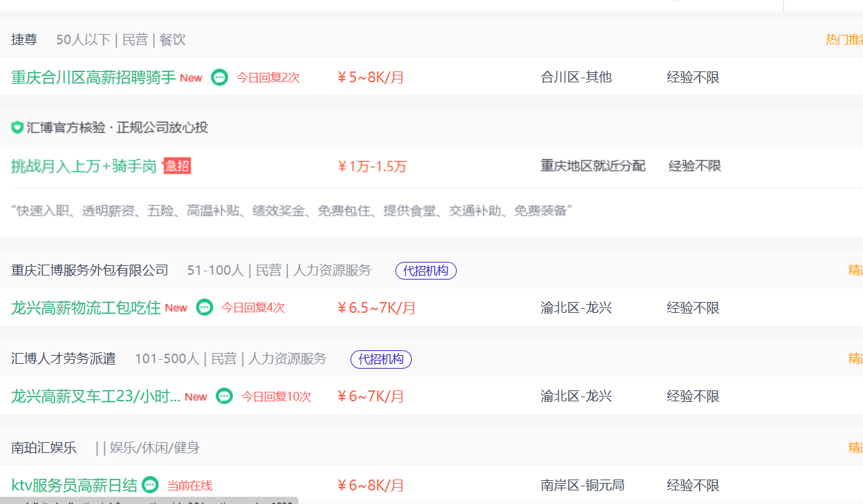Click green shield 汇博官方核验 icon
This screenshot has height=504, width=863.
[x=17, y=127]
